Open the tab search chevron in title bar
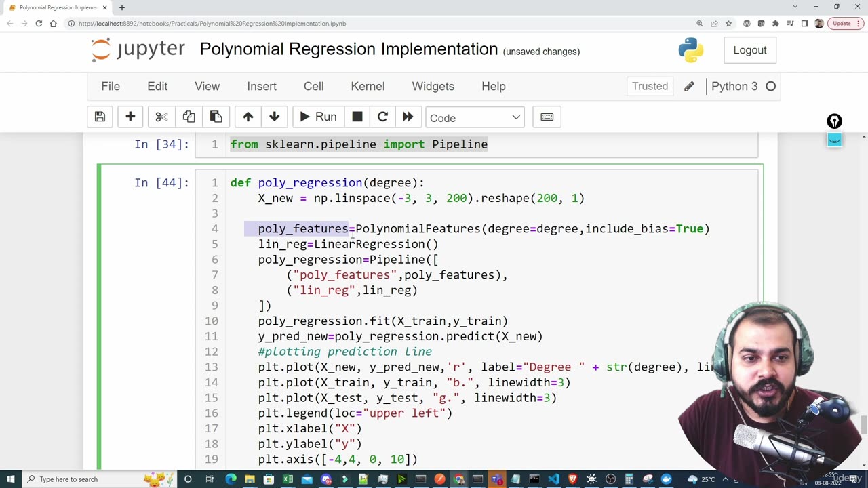Screen dimensions: 868x488 point(795,7)
